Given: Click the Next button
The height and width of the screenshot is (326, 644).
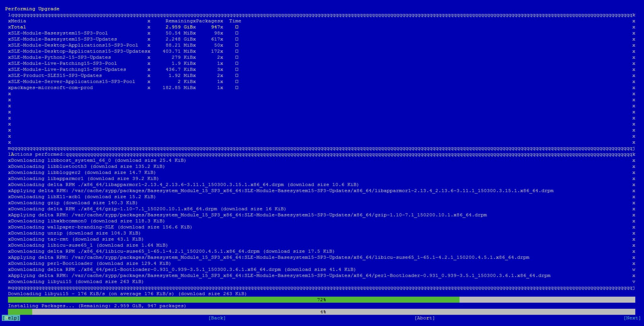Looking at the screenshot, I should click(x=632, y=318).
